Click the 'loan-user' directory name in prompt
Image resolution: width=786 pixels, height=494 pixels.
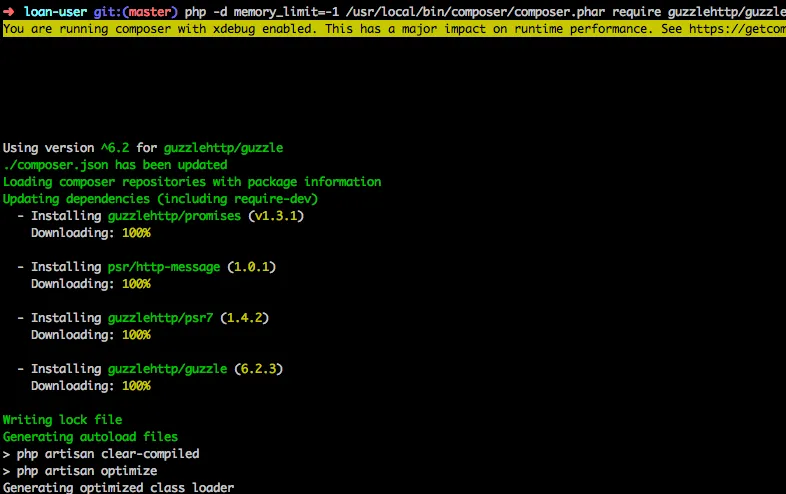[x=55, y=12]
